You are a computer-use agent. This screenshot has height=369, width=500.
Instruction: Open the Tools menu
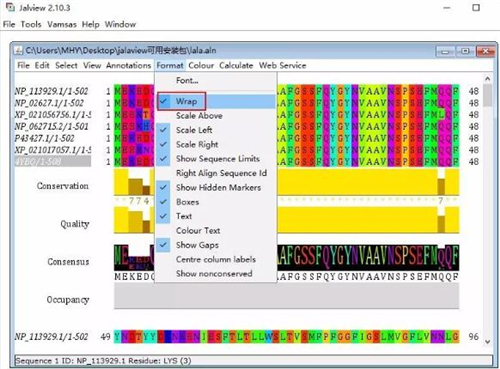click(31, 24)
